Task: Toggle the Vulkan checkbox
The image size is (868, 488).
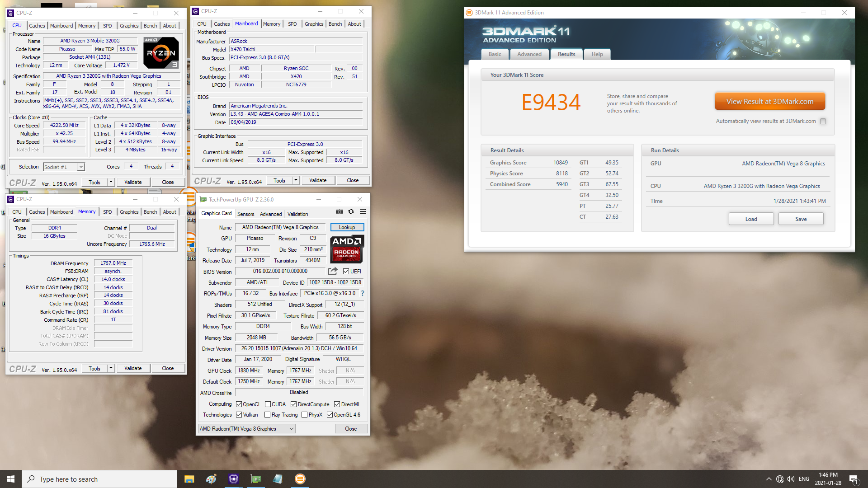Action: pyautogui.click(x=239, y=415)
